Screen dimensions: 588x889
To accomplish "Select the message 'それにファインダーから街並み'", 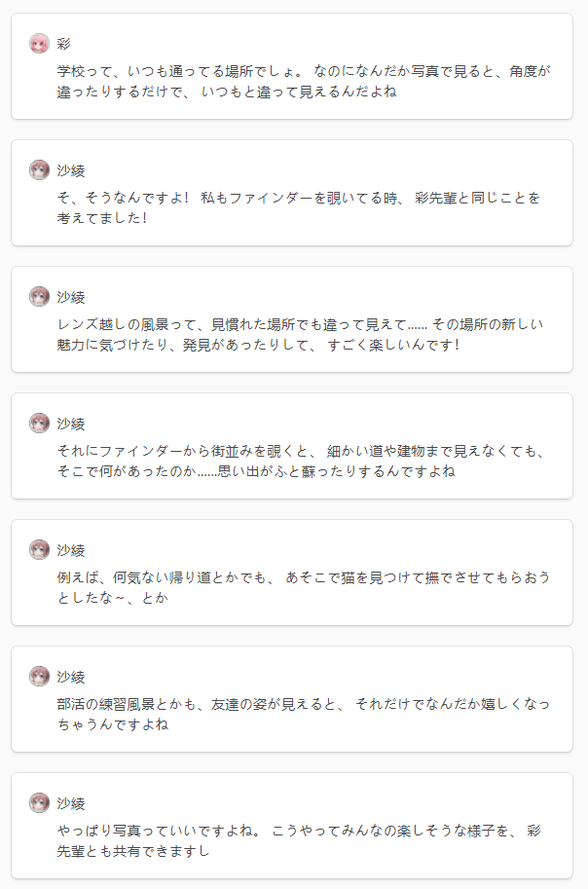I will click(302, 461).
